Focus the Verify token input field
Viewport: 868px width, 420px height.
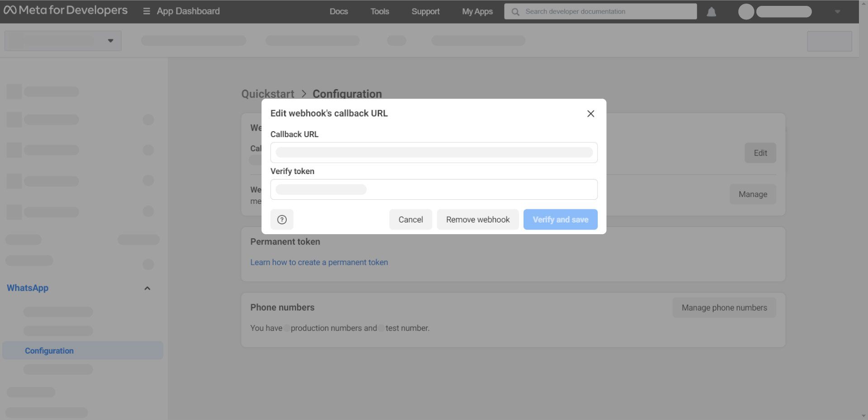click(434, 189)
